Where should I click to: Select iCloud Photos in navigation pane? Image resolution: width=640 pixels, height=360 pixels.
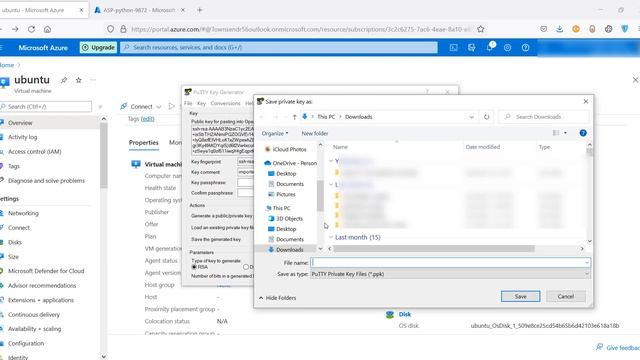click(289, 149)
